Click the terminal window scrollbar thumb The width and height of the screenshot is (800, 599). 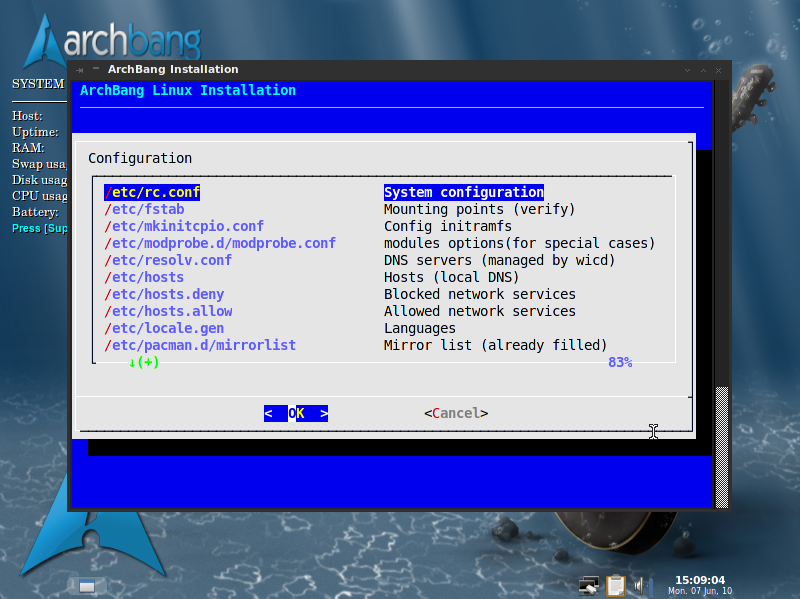[x=721, y=447]
